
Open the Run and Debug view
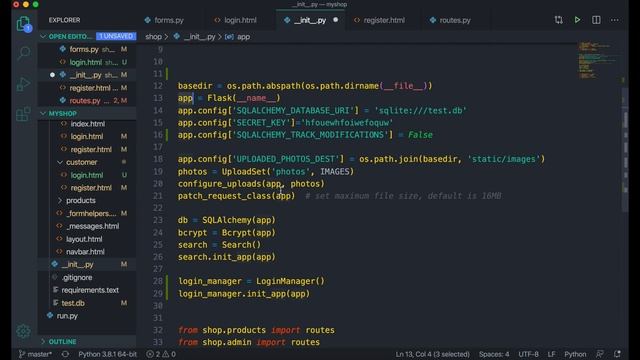(x=24, y=84)
